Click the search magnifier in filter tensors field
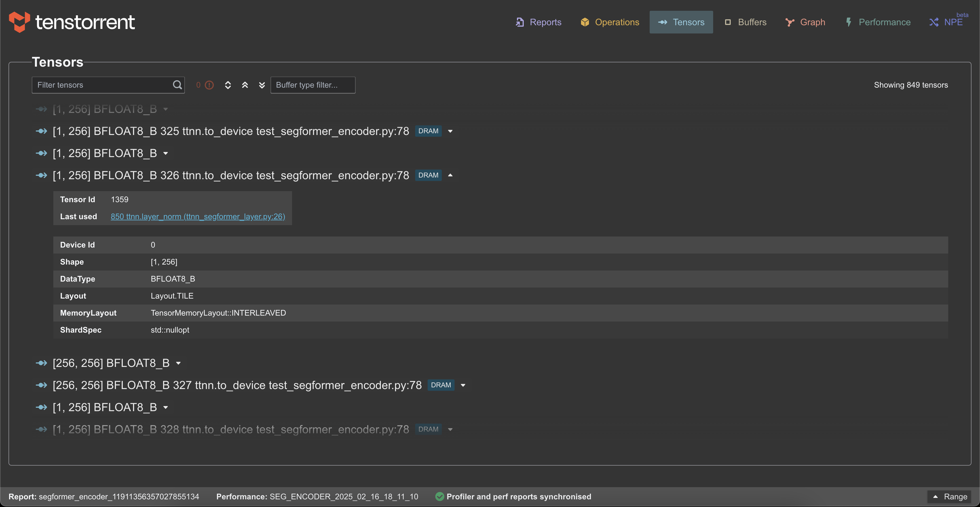Screen dimensions: 980x507 177,85
